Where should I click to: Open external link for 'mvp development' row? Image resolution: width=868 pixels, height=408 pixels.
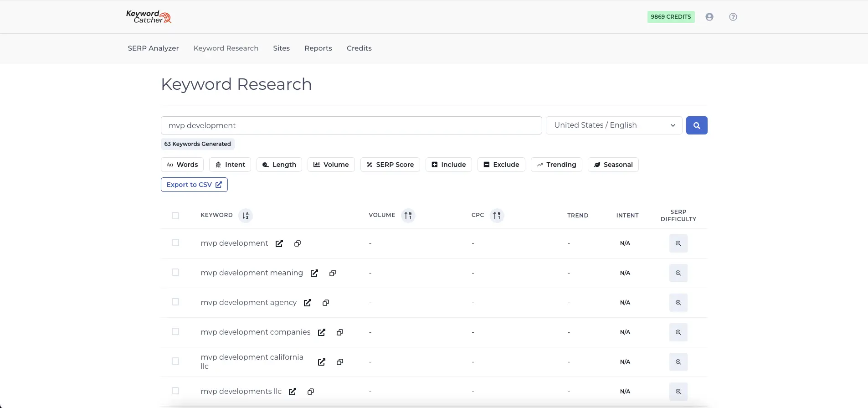click(279, 243)
